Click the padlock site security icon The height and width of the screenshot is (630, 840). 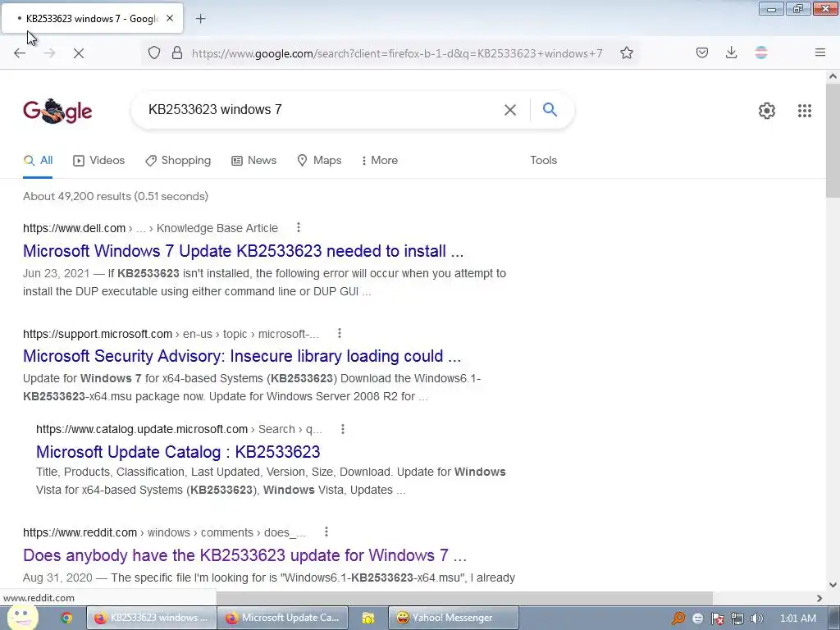point(177,53)
